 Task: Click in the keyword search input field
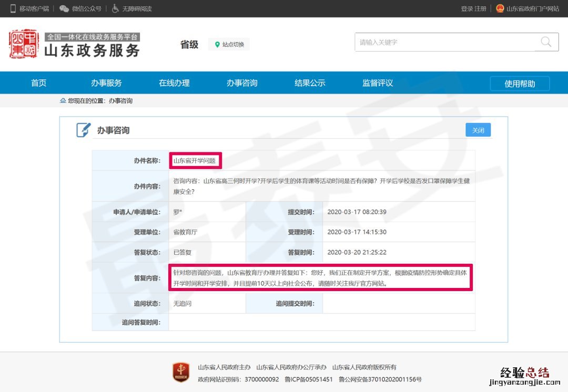444,42
